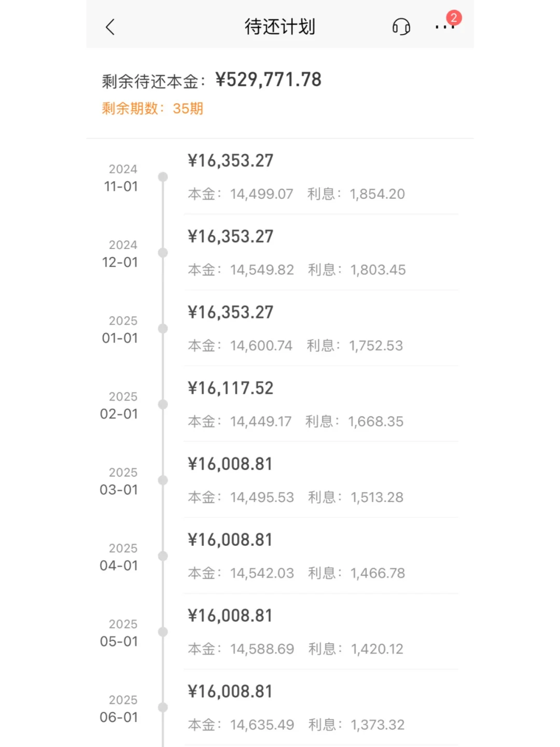Open the three-dot more menu
The height and width of the screenshot is (747, 560).
[x=443, y=27]
